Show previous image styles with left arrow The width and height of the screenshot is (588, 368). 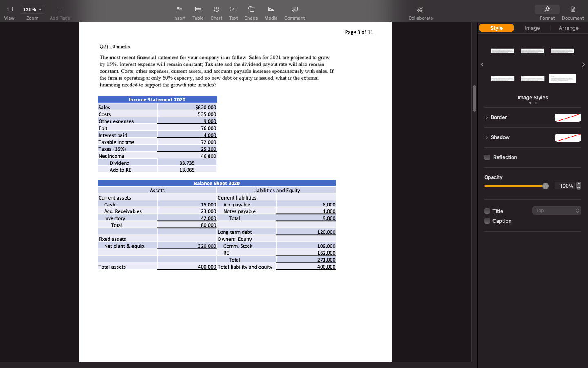tap(482, 65)
